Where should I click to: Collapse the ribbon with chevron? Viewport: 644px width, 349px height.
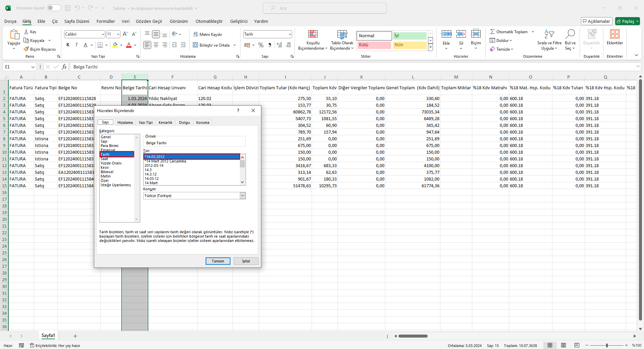636,55
